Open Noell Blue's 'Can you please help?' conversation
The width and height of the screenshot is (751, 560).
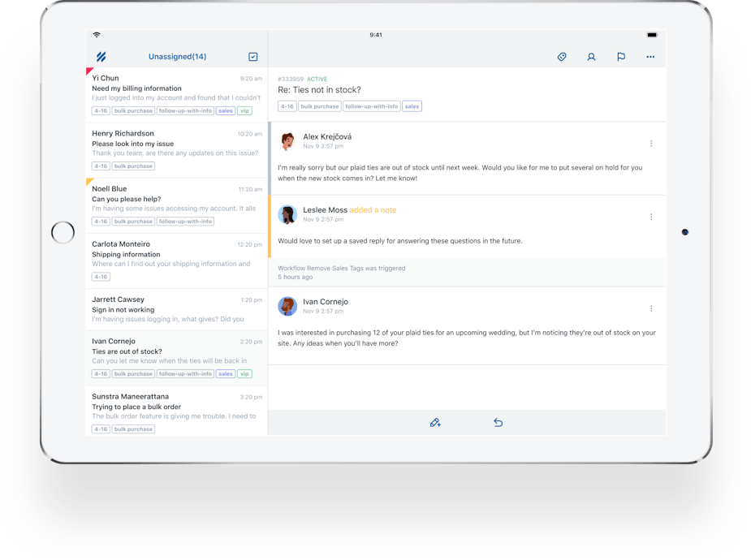pyautogui.click(x=176, y=205)
